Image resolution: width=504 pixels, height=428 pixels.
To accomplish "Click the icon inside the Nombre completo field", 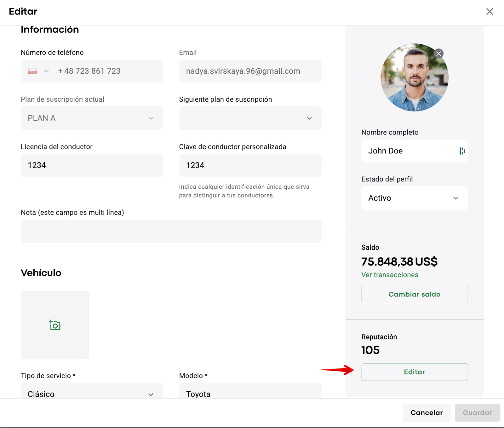I will 462,151.
